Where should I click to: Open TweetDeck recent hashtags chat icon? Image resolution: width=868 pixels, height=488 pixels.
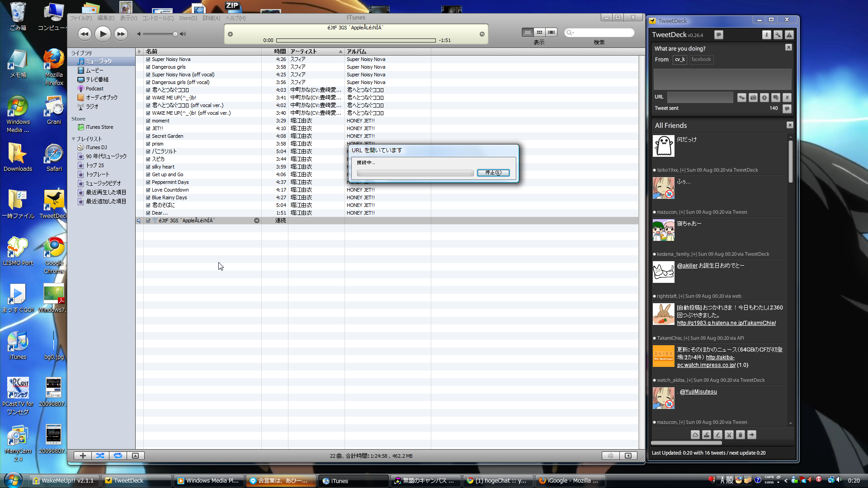pyautogui.click(x=776, y=98)
